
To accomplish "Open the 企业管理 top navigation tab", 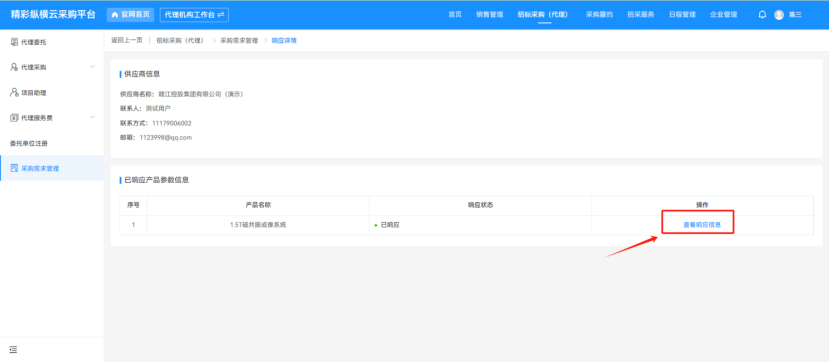I will 723,15.
